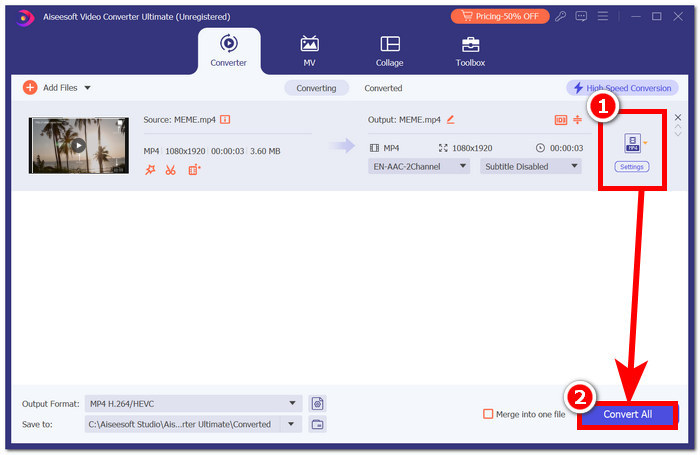The width and height of the screenshot is (700, 455).
Task: Play the MEME.mp4 thumbnail preview
Action: [x=79, y=145]
